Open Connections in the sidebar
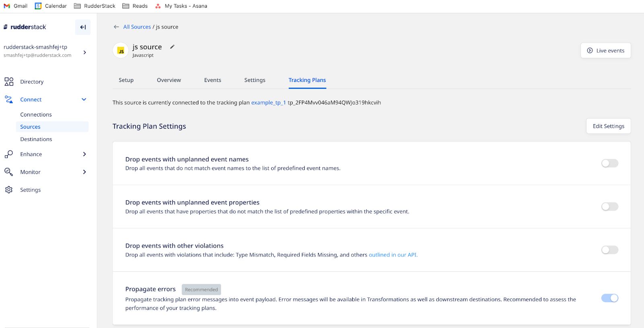This screenshot has width=644, height=328. (36, 115)
